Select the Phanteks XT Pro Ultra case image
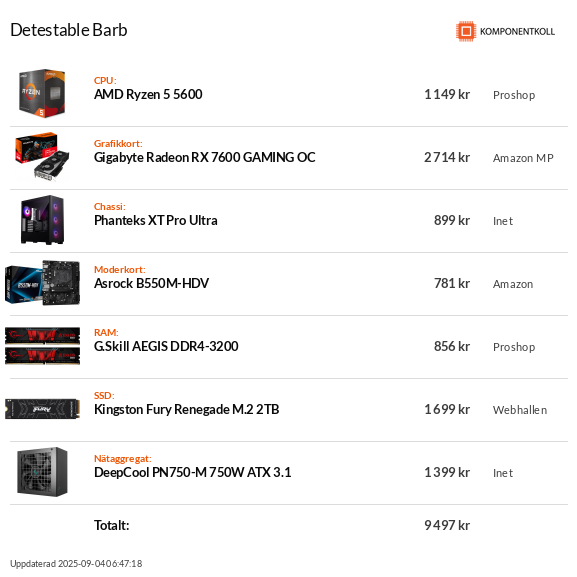Image resolution: width=577 pixels, height=577 pixels. 42,220
